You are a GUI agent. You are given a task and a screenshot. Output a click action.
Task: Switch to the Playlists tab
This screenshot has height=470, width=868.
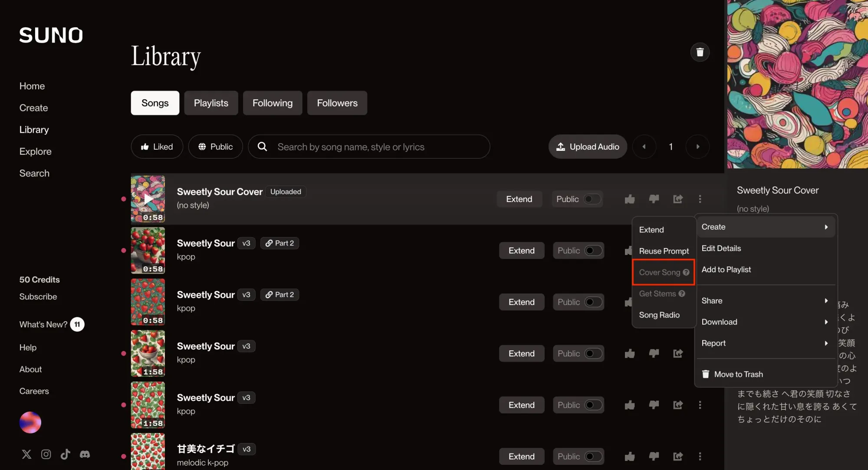coord(211,103)
